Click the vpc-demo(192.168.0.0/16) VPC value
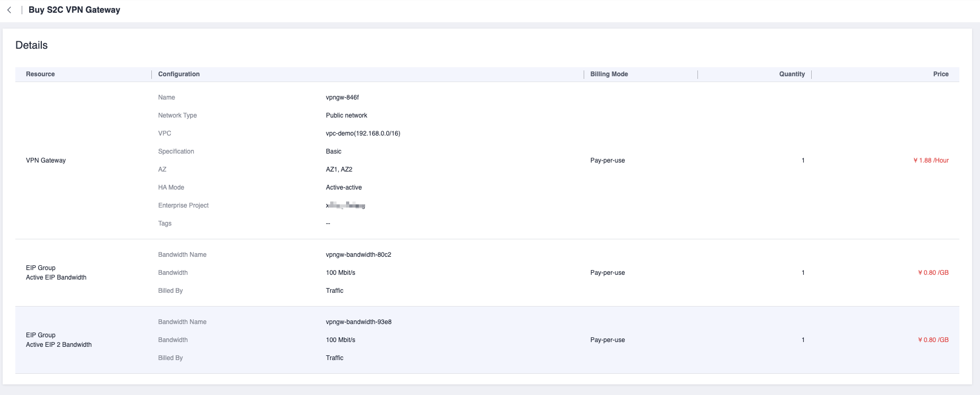Screen dimensions: 980x395 point(363,133)
